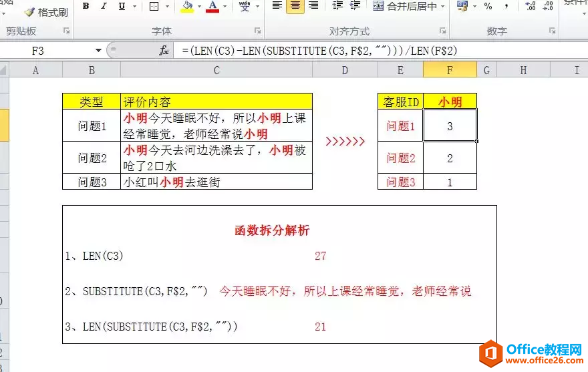
Task: Select column D header
Action: pos(345,70)
